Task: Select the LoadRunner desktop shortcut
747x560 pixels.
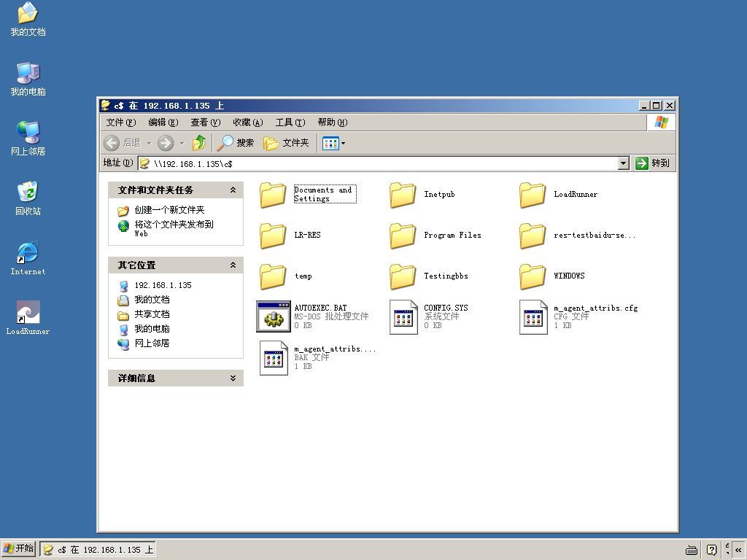Action: click(28, 318)
